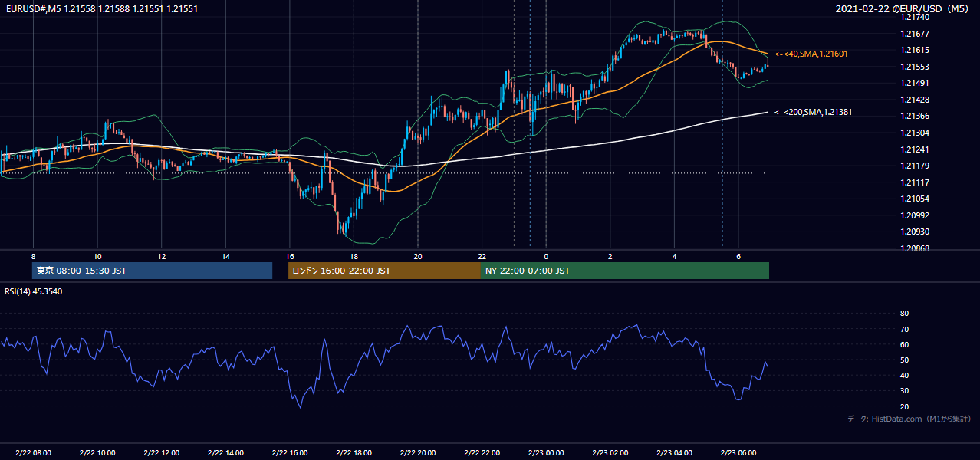The image size is (980, 460).
Task: Click hour label 2 under price chart
Action: click(610, 256)
